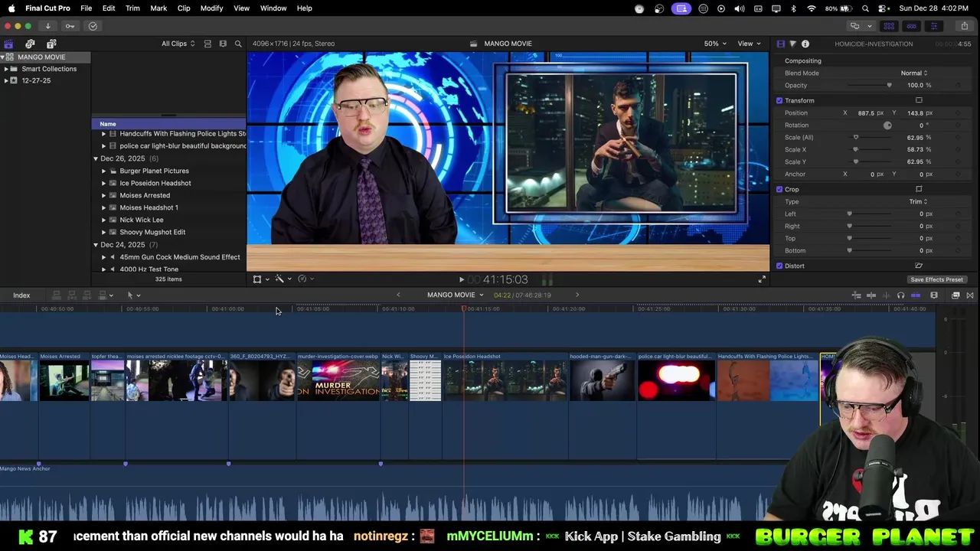Screen dimensions: 980x551
Task: Toggle filmstrip/list view in browser
Action: pyautogui.click(x=223, y=44)
